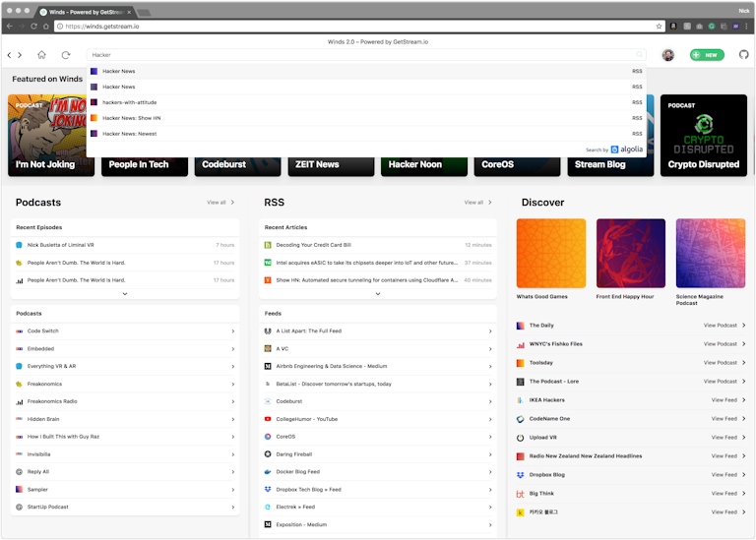Click Code Switch row chevron
The image size is (756, 540).
233,331
